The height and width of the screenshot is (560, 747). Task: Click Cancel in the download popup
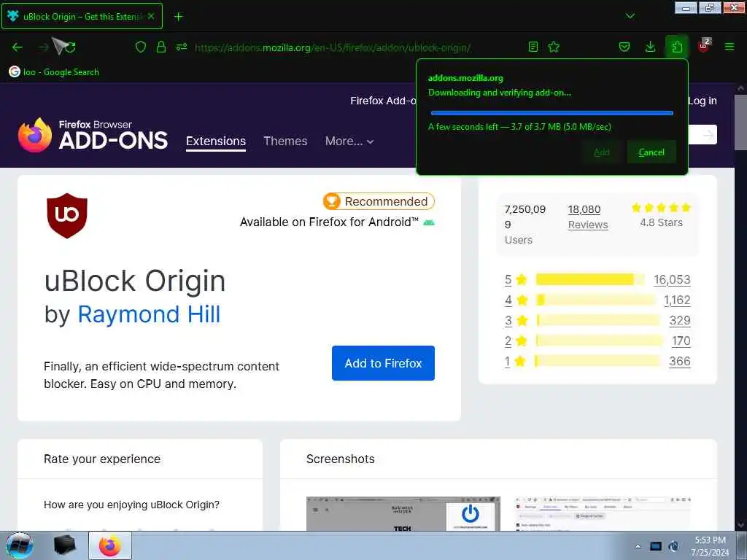point(651,152)
